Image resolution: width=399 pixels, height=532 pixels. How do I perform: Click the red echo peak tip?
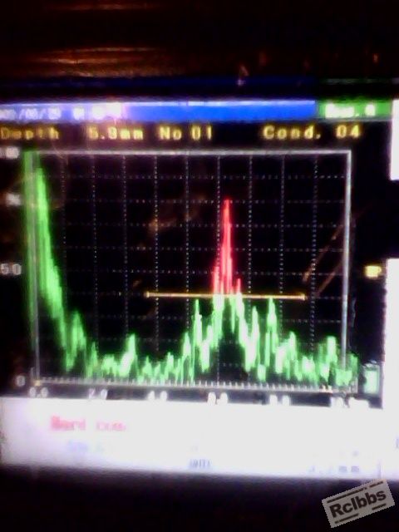(x=227, y=203)
